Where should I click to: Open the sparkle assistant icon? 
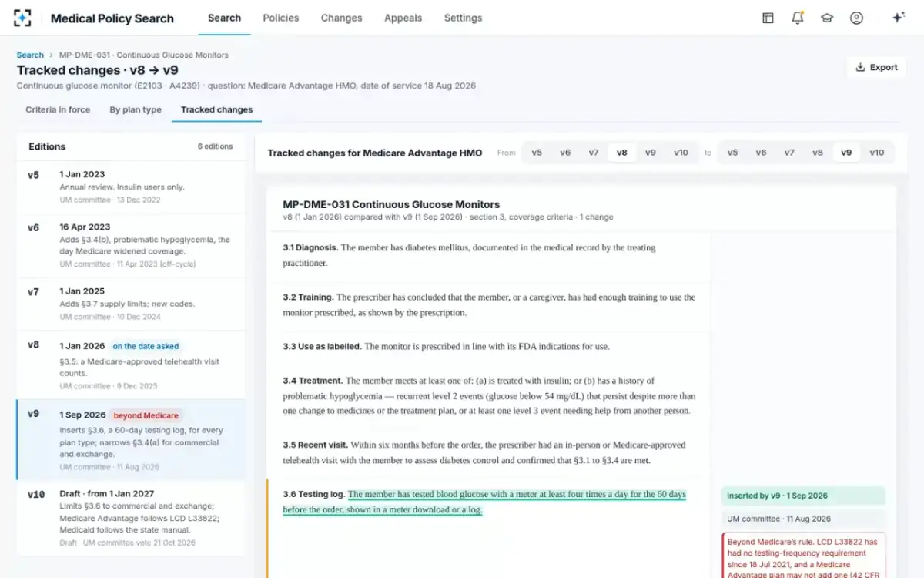[898, 18]
